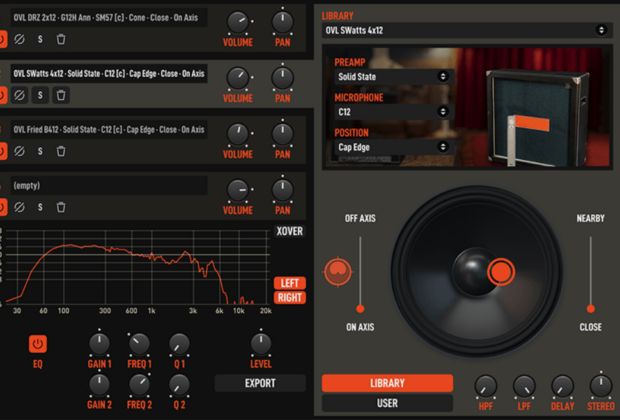Screen dimensions: 620x420
Task: Open the POSITION Cap Edge dropdown
Action: point(393,147)
